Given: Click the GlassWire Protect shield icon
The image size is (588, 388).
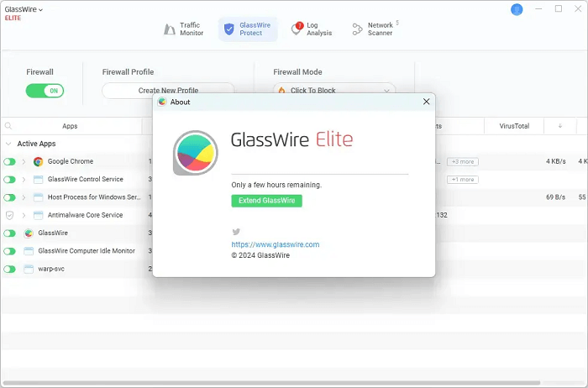Looking at the screenshot, I should pos(228,29).
